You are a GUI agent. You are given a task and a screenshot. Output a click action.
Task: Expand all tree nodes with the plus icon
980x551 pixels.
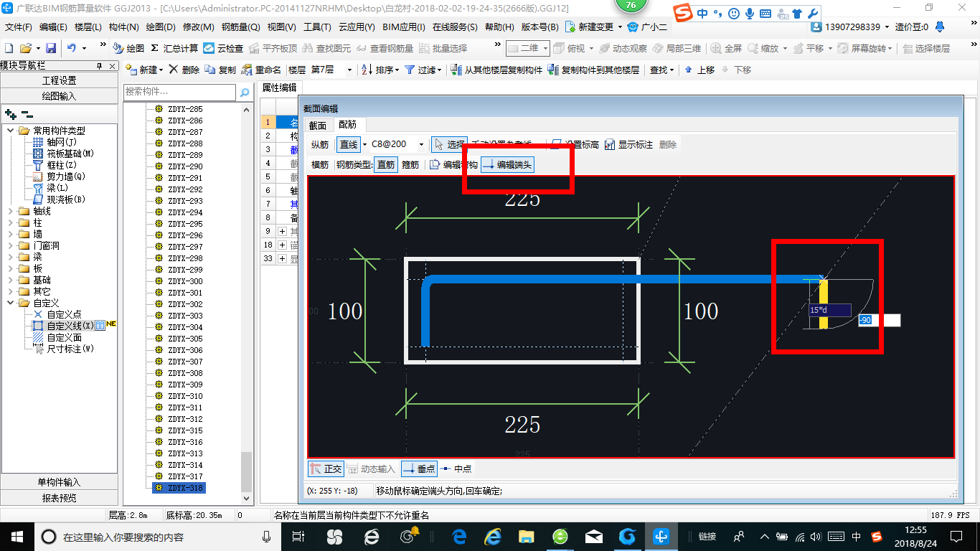[10, 114]
